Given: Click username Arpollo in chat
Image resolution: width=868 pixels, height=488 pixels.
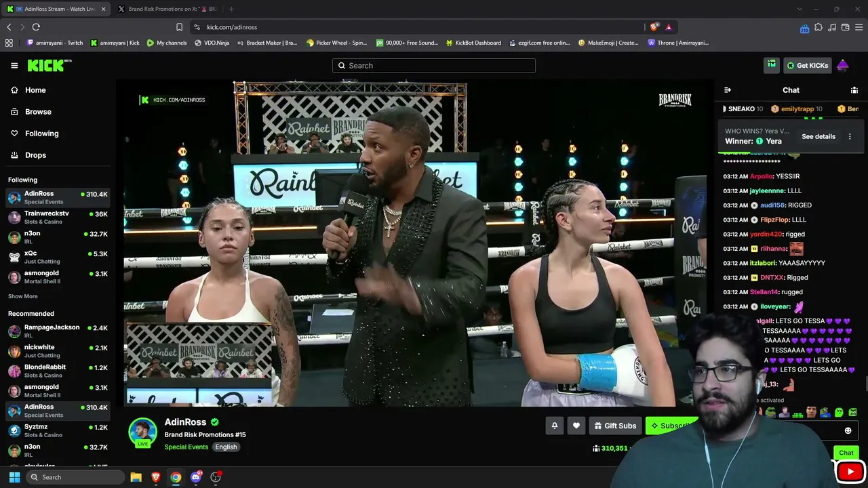Looking at the screenshot, I should click(762, 176).
